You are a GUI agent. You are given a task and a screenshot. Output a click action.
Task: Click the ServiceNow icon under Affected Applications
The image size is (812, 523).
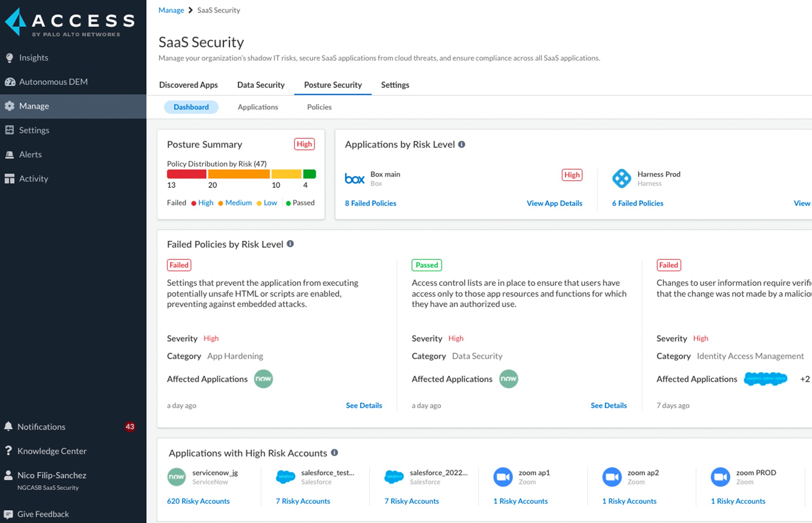pyautogui.click(x=263, y=379)
